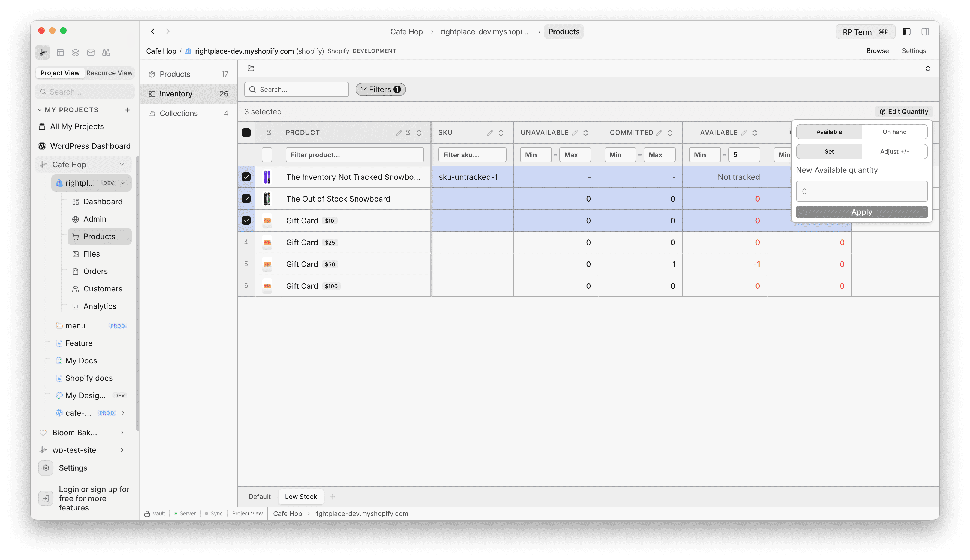Click the select-all checkbox in the table header
Image resolution: width=970 pixels, height=560 pixels.
(x=246, y=132)
